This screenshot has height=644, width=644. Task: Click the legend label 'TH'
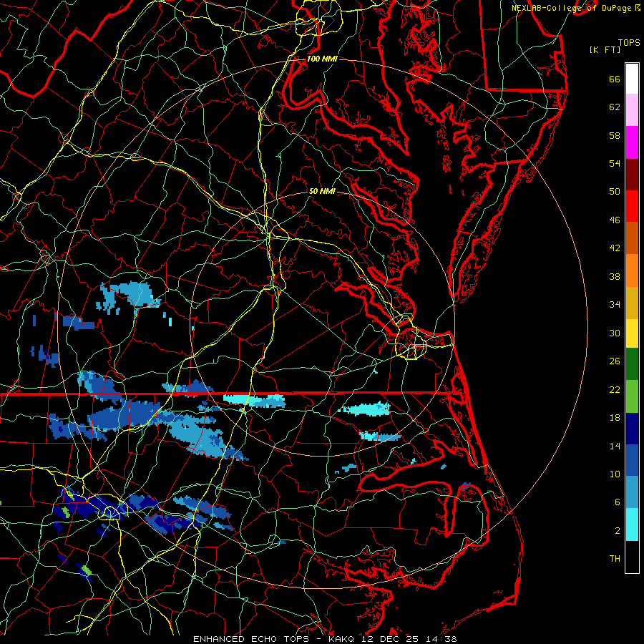pos(615,559)
